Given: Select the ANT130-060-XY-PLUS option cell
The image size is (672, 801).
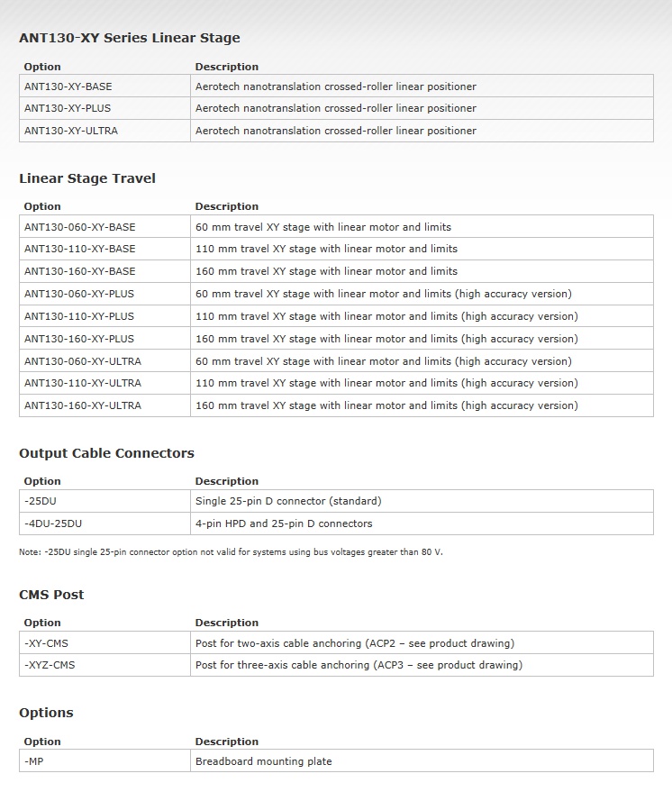Looking at the screenshot, I should [104, 294].
